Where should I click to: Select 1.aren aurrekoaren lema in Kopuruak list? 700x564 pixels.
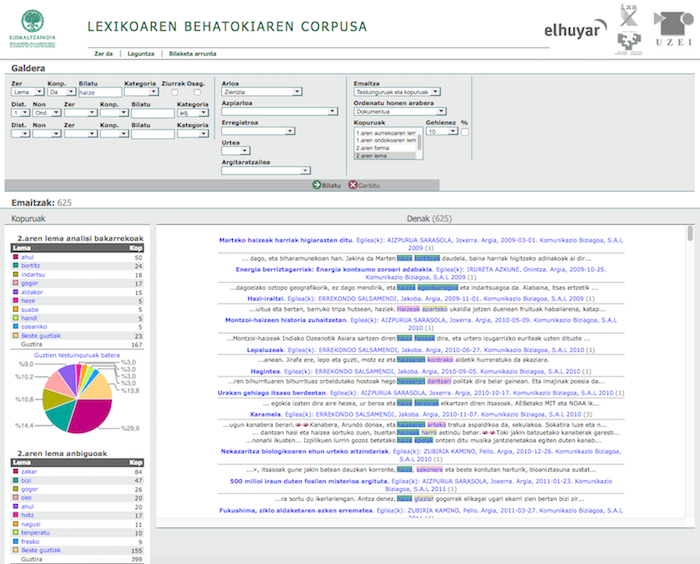coord(386,133)
